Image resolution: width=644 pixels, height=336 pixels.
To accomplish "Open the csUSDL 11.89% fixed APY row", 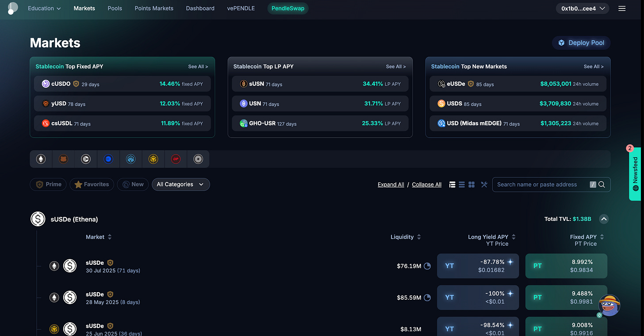I will click(122, 123).
